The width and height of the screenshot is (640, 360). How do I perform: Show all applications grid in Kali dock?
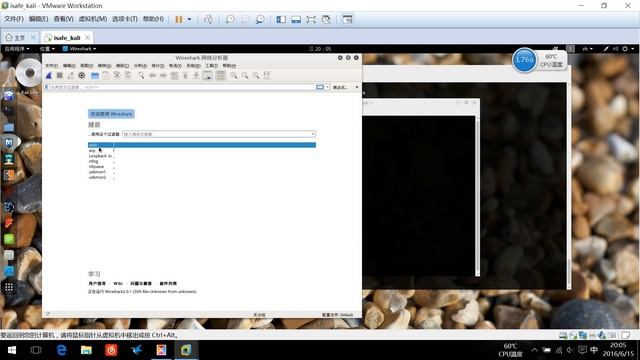pos(9,287)
